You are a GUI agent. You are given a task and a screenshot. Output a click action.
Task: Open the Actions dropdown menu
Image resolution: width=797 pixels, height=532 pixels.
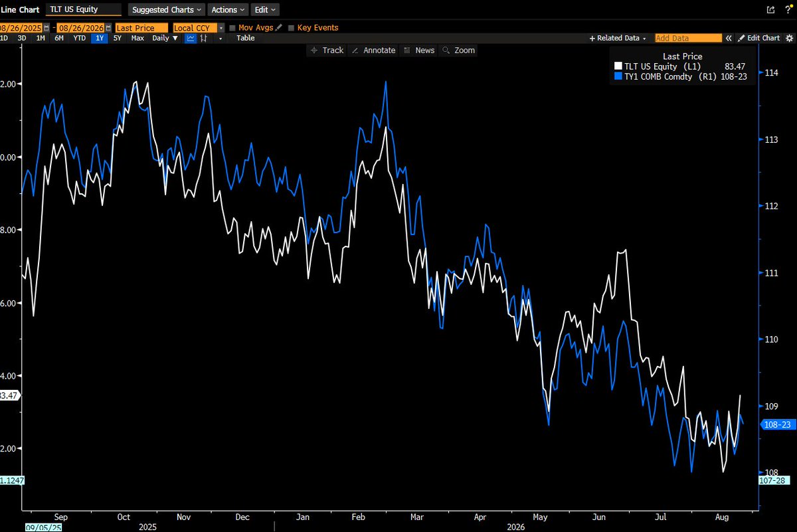[228, 10]
